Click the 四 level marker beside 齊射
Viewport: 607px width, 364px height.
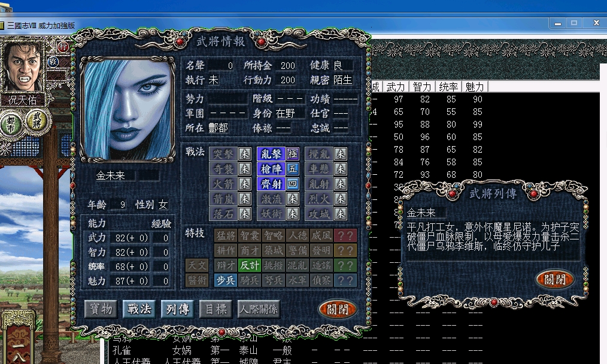[293, 184]
